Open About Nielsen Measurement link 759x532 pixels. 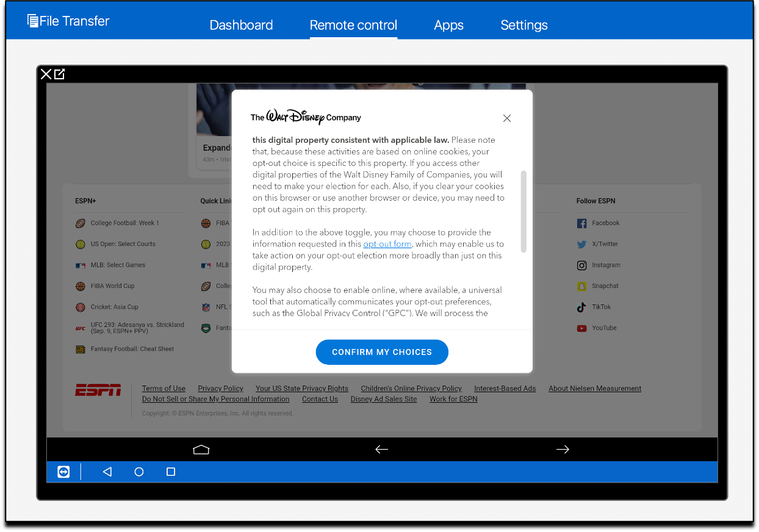[x=595, y=389]
